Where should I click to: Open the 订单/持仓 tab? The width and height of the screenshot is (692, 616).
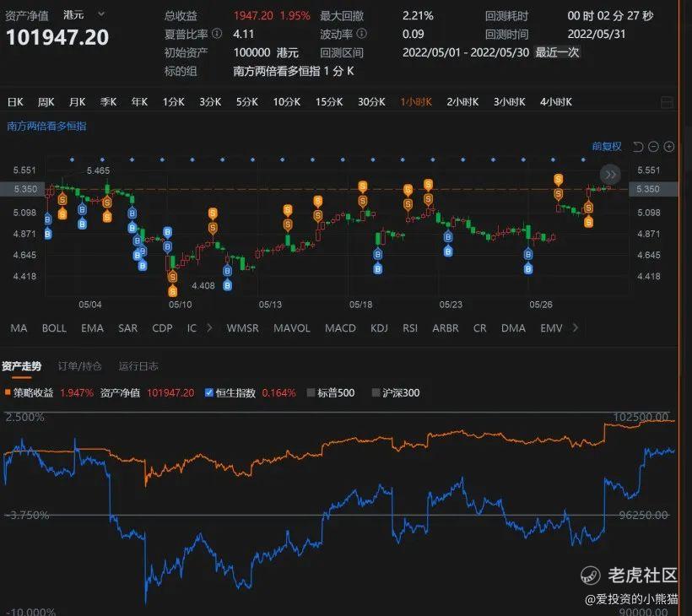(x=80, y=366)
